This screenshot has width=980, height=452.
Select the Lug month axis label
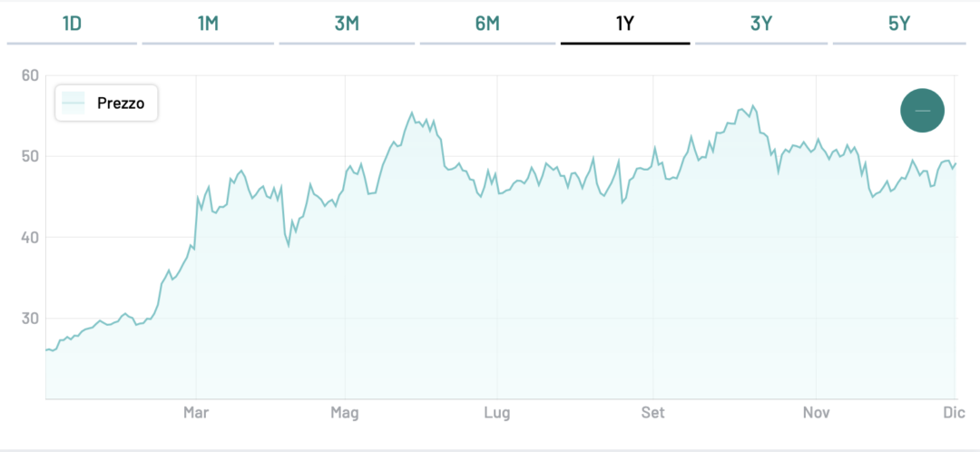point(497,413)
